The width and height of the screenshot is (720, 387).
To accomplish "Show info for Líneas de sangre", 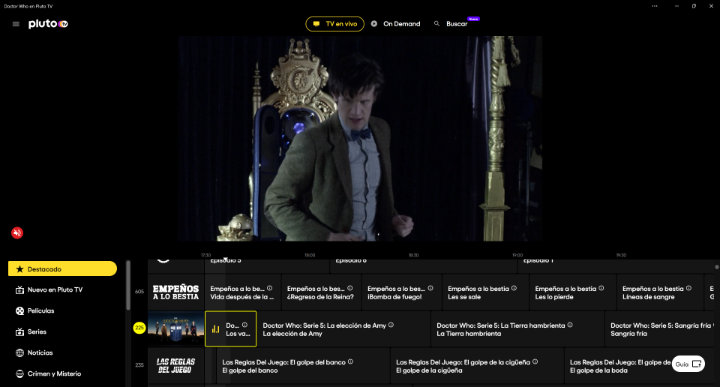I will point(689,288).
